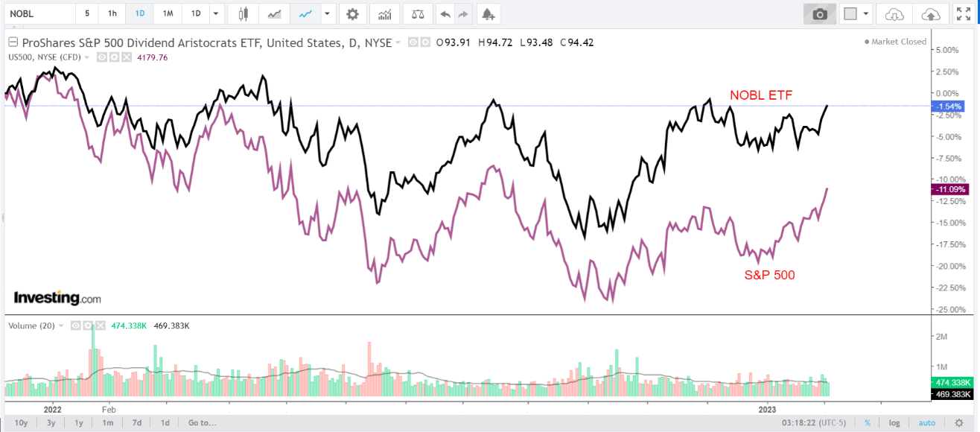Open bottom-right chart properties gear
Viewport: 980px width, 432px height.
point(959,422)
